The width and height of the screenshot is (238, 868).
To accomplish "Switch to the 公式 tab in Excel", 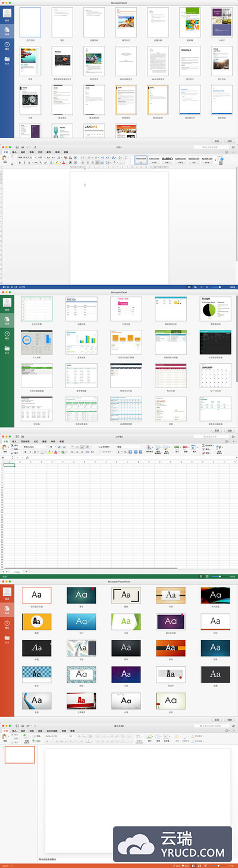I will [36, 441].
